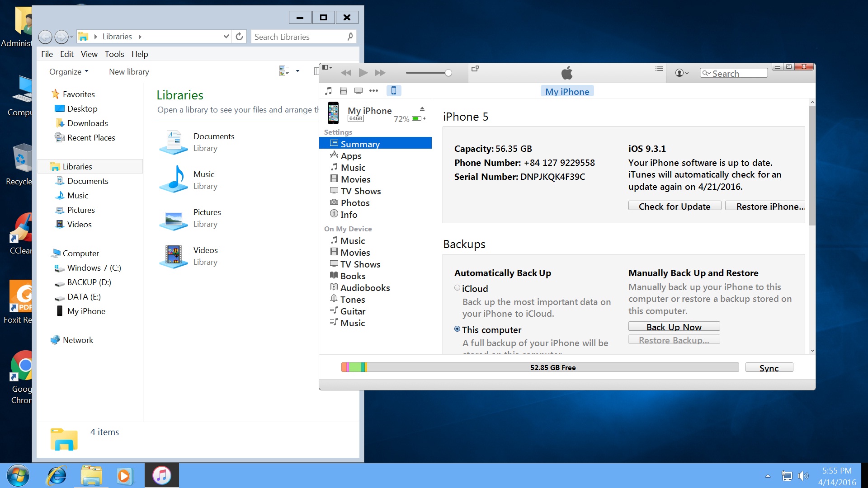Open the Movies filmstrip icon in iTunes toolbar
868x488 pixels.
tap(344, 91)
